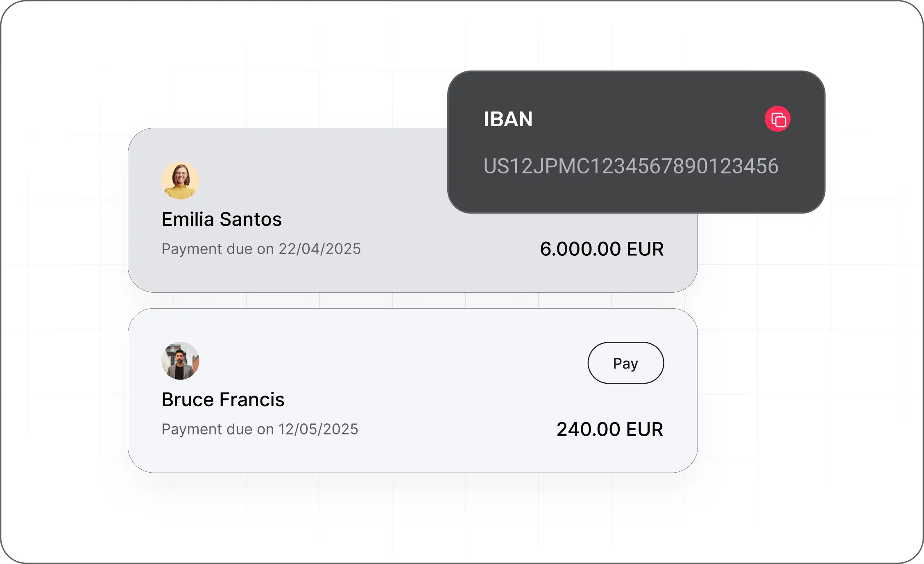
Task: Click "Payment due on" text under Emilia Santos
Action: (x=217, y=249)
